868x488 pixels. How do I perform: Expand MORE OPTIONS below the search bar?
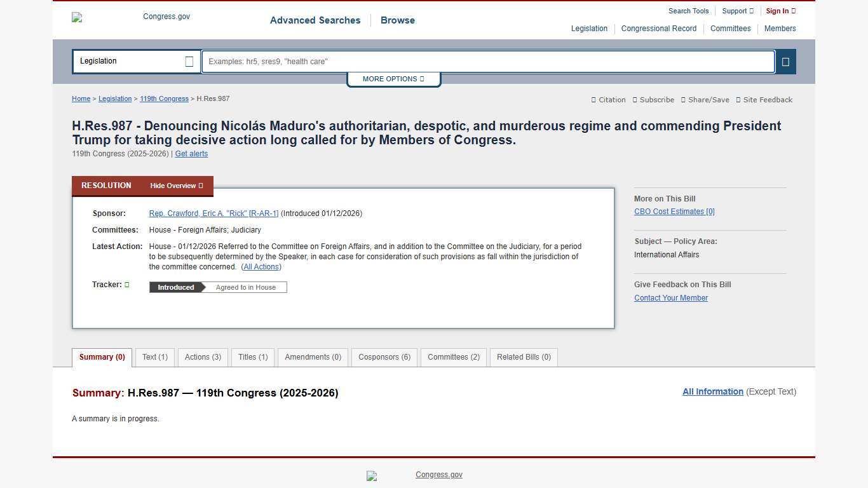coord(393,79)
